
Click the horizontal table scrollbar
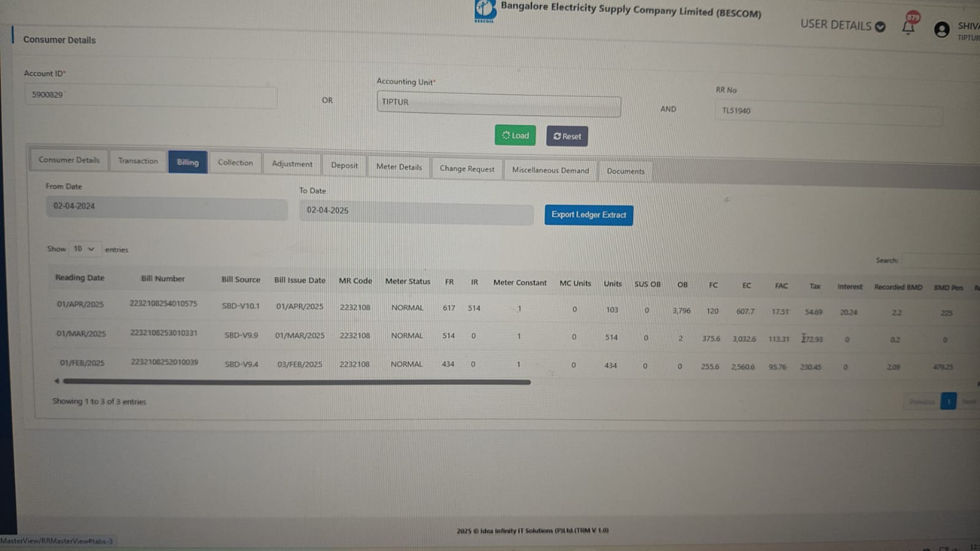(x=297, y=382)
